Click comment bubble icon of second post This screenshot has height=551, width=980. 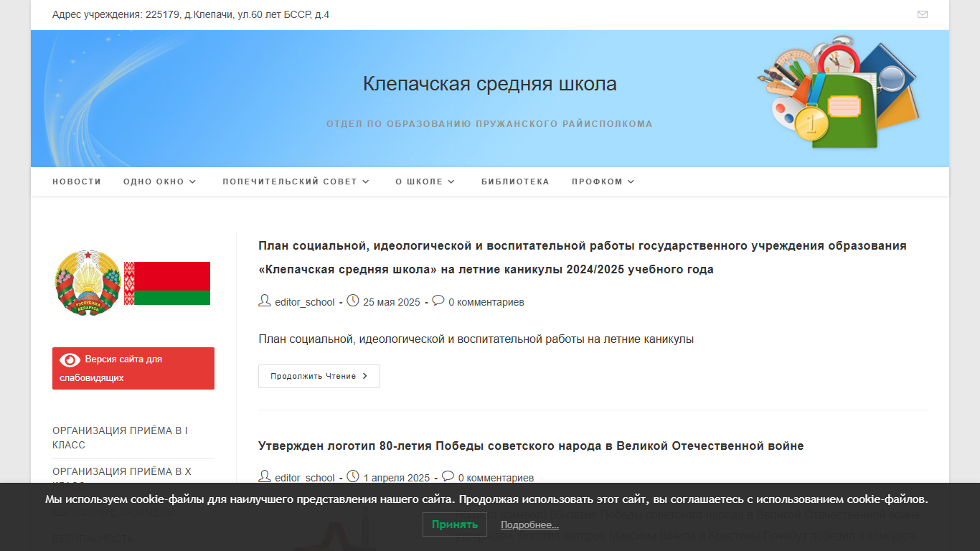pos(448,476)
